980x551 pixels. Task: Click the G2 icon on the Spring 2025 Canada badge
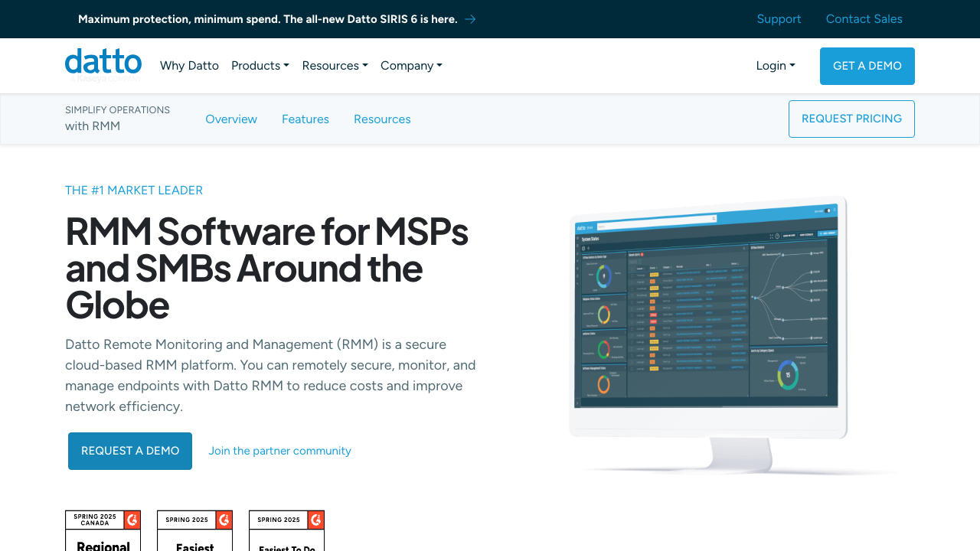(x=133, y=520)
